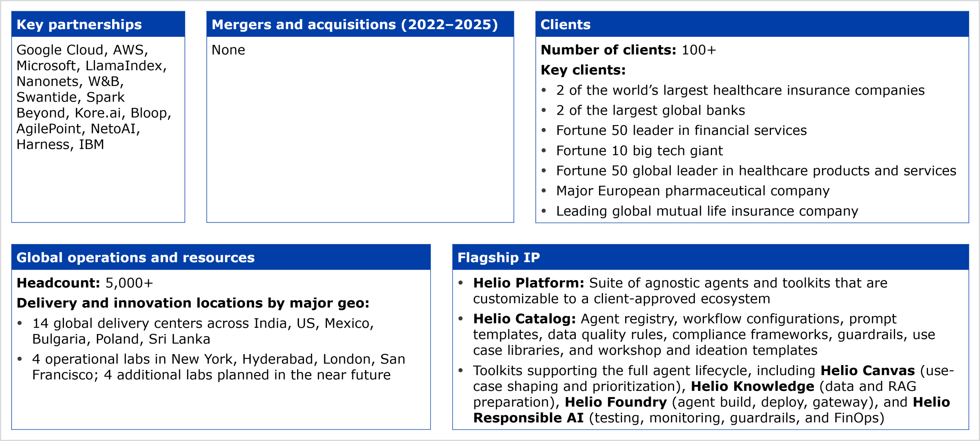Click the Google Cloud, AWS partners text
Screen dimensions: 980x441
click(82, 50)
